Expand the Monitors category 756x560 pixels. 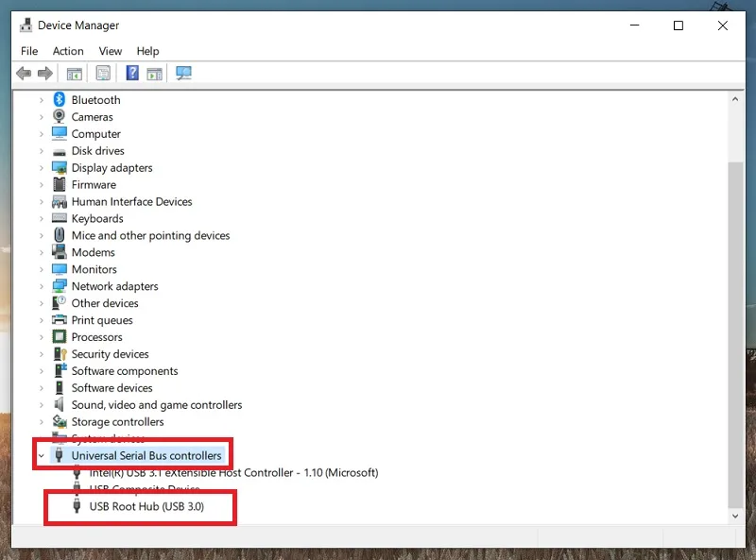point(42,270)
